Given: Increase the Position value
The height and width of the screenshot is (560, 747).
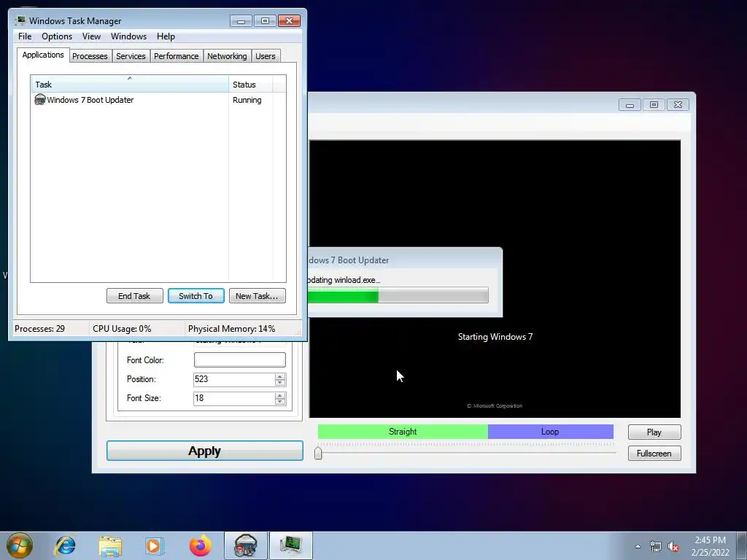Looking at the screenshot, I should [280, 376].
